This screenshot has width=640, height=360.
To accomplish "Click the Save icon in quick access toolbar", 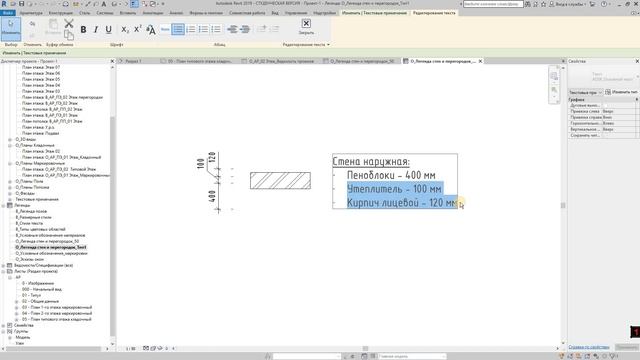I will pos(21,4).
